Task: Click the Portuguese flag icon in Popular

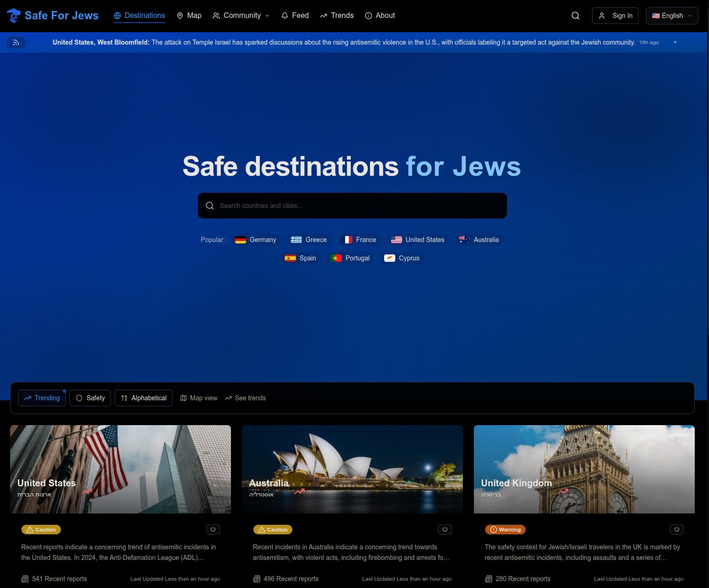Action: click(x=336, y=258)
